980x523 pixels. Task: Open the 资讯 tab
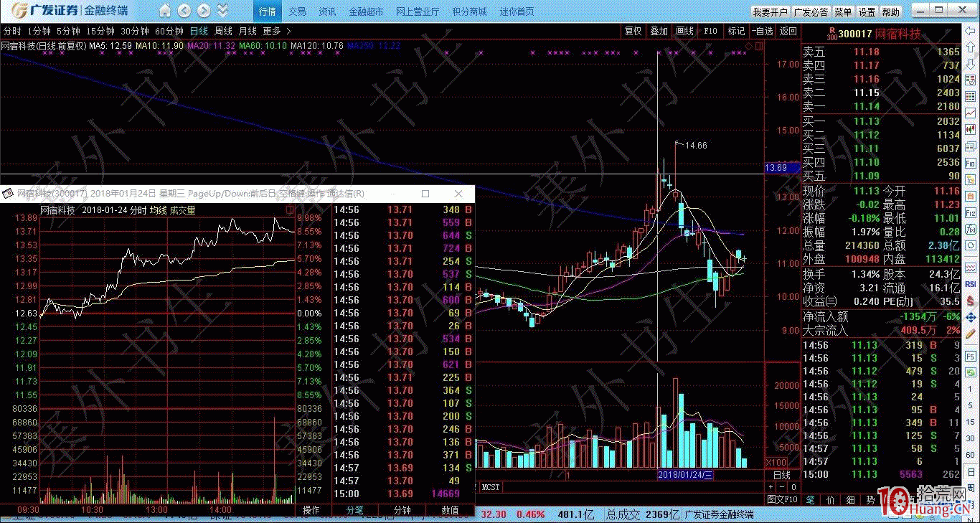[327, 11]
